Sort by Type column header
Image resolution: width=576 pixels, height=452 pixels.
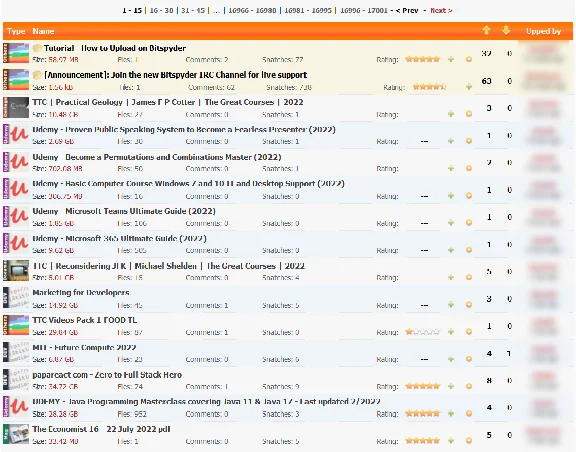(x=16, y=31)
